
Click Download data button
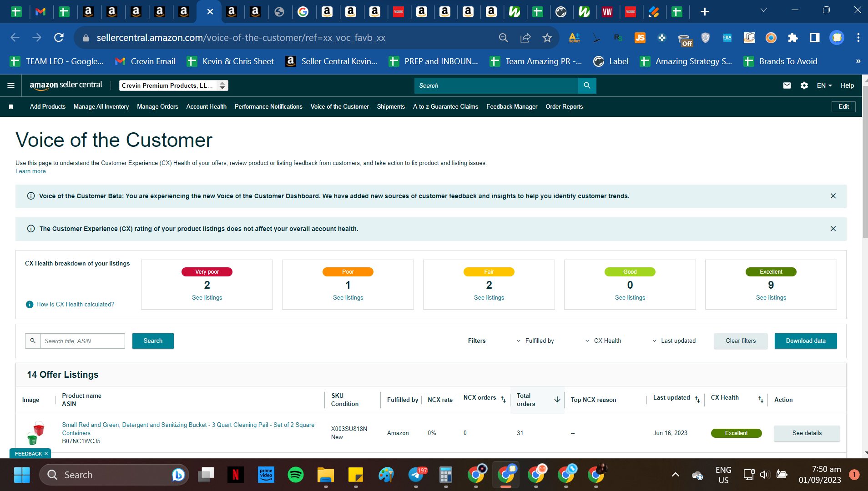[806, 341]
